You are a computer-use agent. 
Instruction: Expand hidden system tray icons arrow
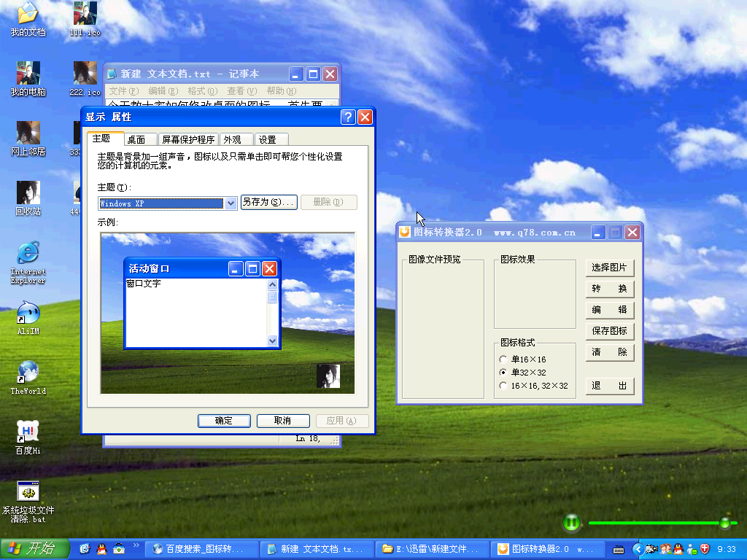click(638, 549)
